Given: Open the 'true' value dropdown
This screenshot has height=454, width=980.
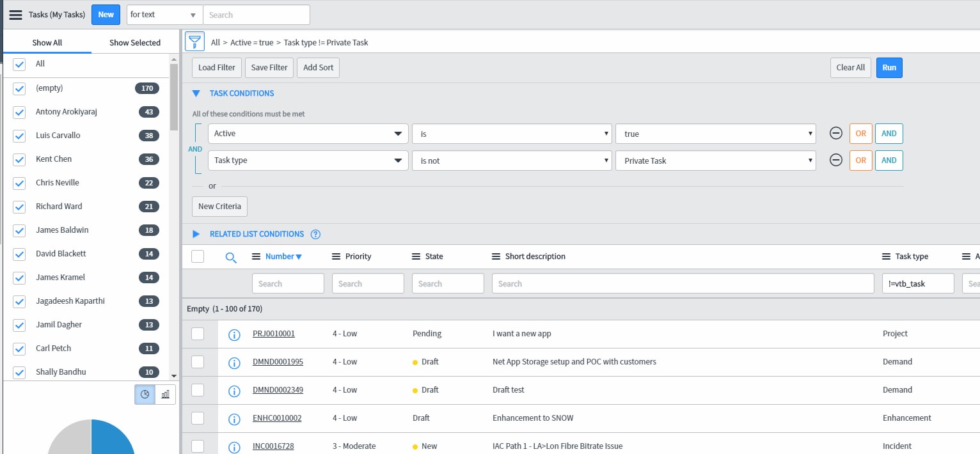Looking at the screenshot, I should 716,134.
